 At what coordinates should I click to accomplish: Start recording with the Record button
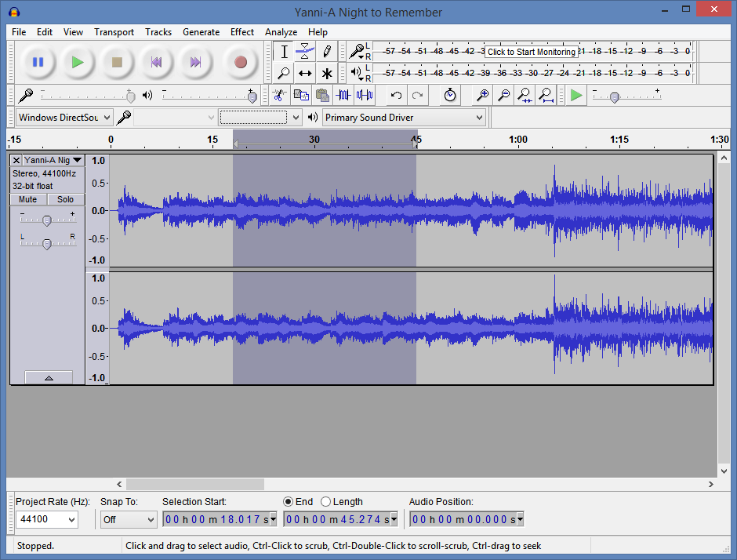(241, 62)
